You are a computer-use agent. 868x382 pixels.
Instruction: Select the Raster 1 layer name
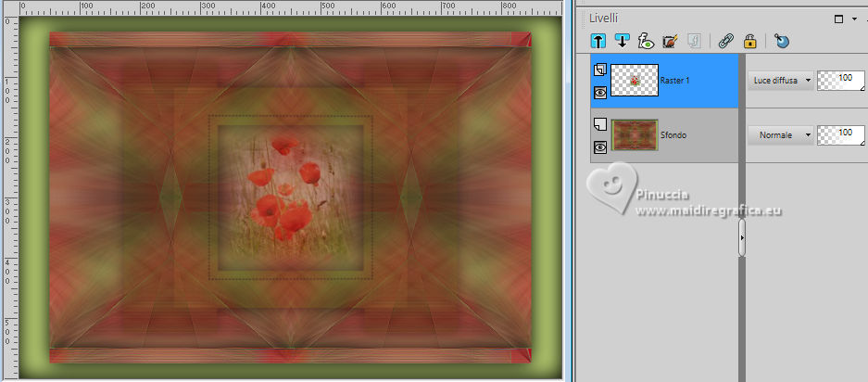(673, 81)
